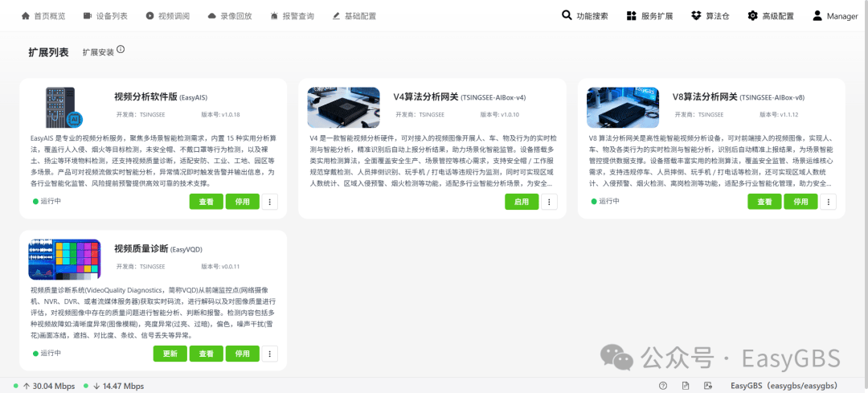
Task: Click the 视频质量诊断 color-bar thumbnail
Action: (x=64, y=260)
